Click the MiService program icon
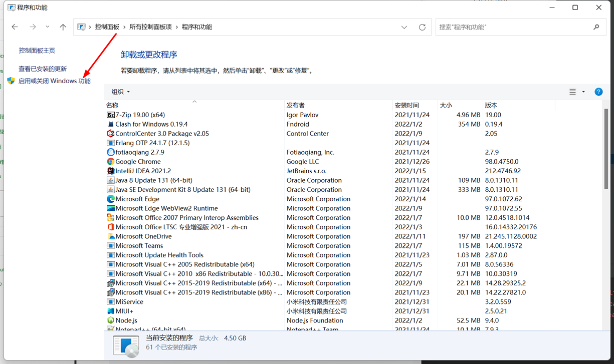This screenshot has height=364, width=614. [x=111, y=302]
